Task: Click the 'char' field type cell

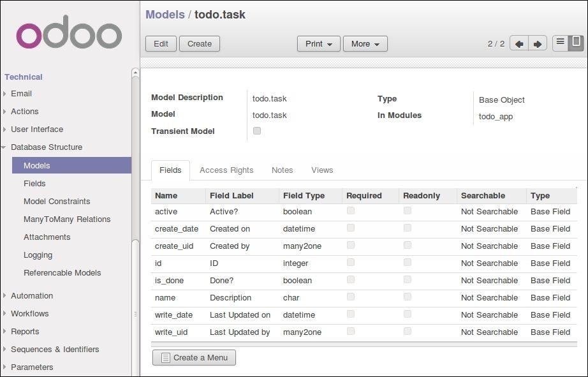Action: 291,298
